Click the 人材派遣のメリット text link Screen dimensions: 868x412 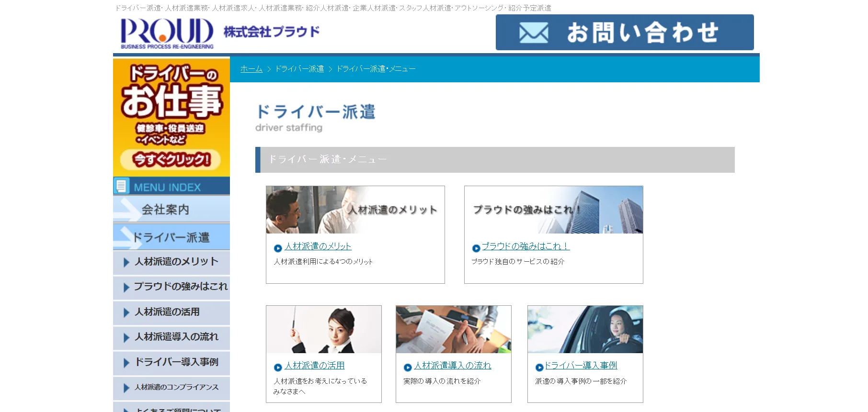(318, 246)
